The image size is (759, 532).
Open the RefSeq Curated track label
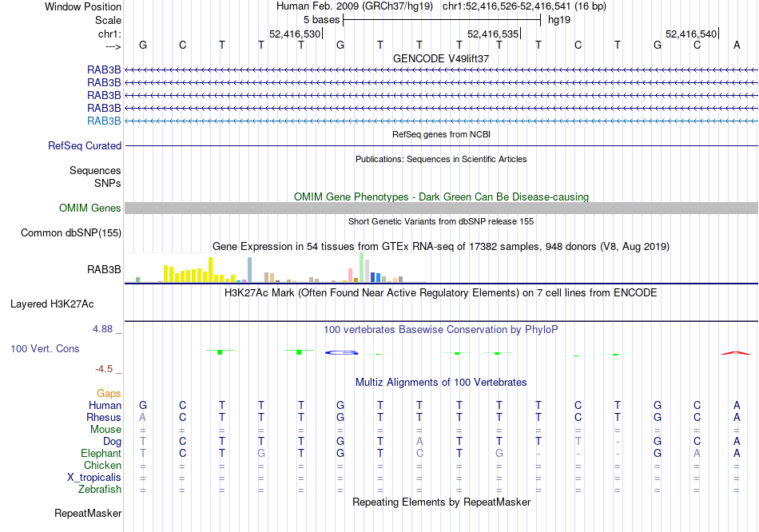[85, 145]
